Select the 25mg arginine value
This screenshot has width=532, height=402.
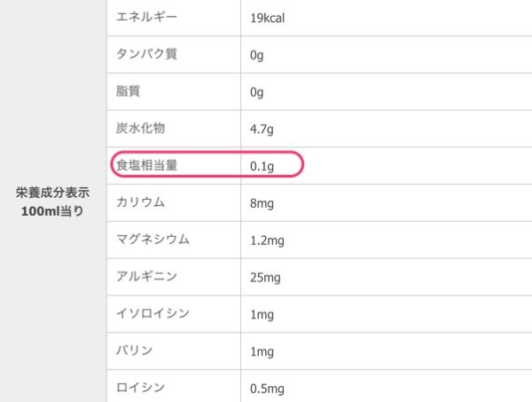tap(265, 278)
